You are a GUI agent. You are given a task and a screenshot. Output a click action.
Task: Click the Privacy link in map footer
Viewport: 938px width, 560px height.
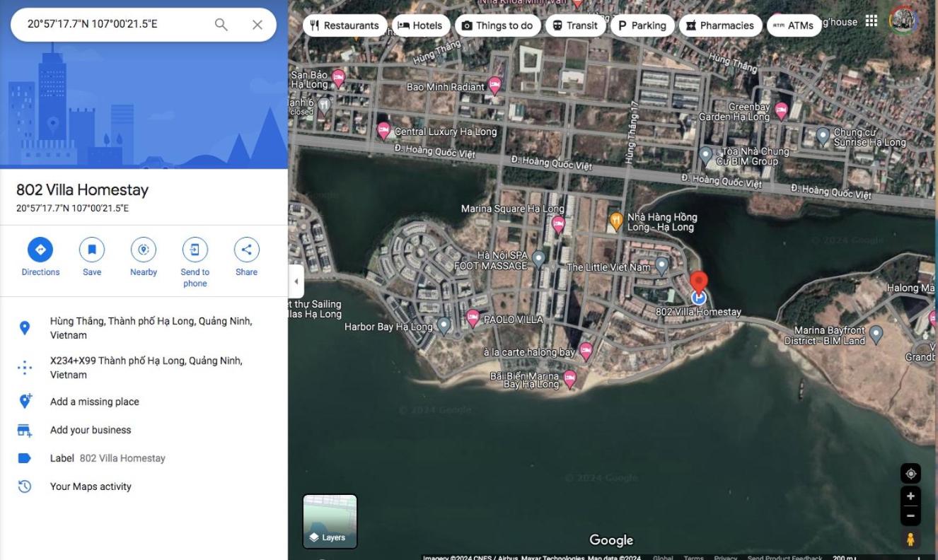click(725, 557)
